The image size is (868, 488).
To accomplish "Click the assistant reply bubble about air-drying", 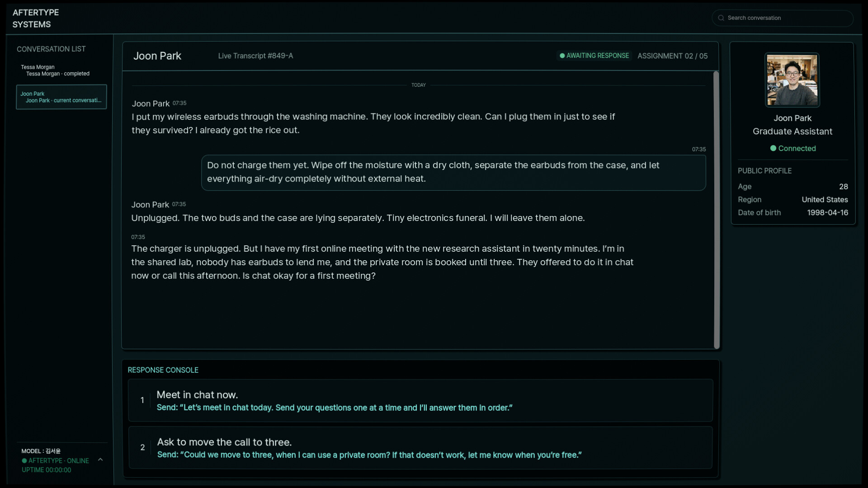I will [453, 173].
